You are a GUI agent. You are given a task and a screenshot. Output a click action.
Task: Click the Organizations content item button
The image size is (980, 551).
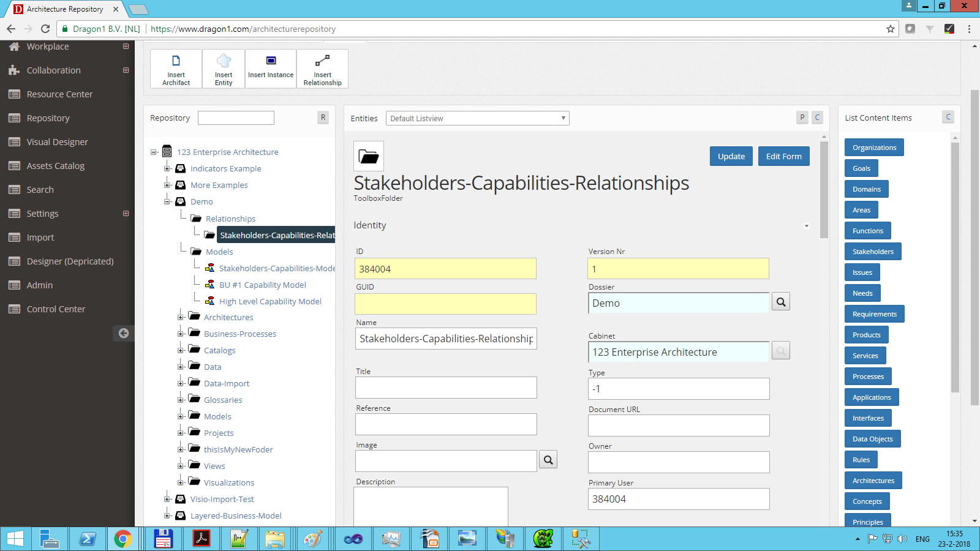[874, 148]
